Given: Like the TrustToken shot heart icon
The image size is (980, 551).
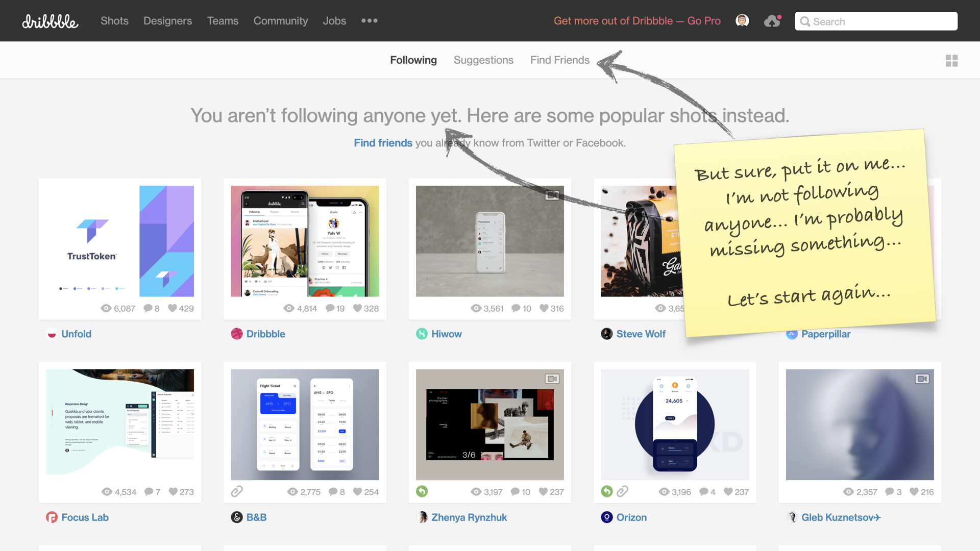Looking at the screenshot, I should pos(173,308).
